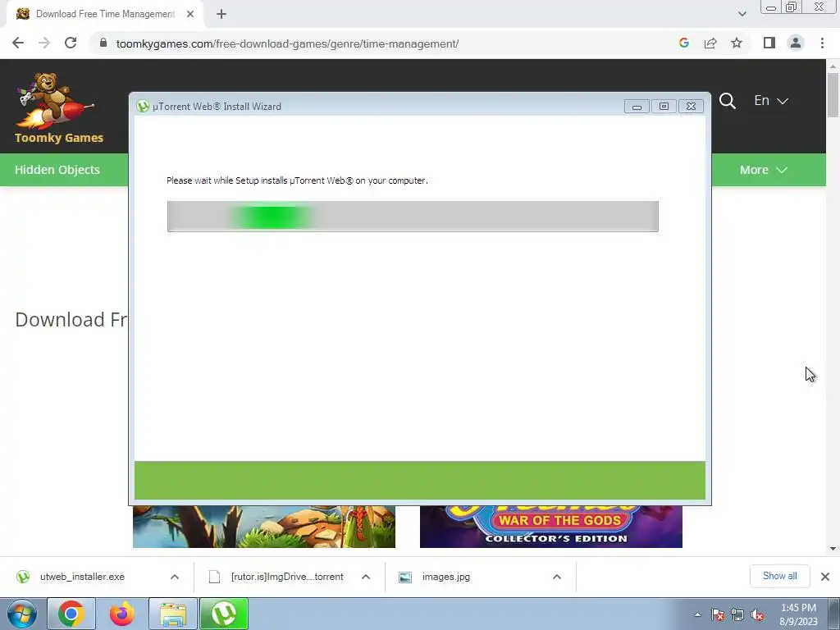Show hidden tray icons

click(x=697, y=614)
